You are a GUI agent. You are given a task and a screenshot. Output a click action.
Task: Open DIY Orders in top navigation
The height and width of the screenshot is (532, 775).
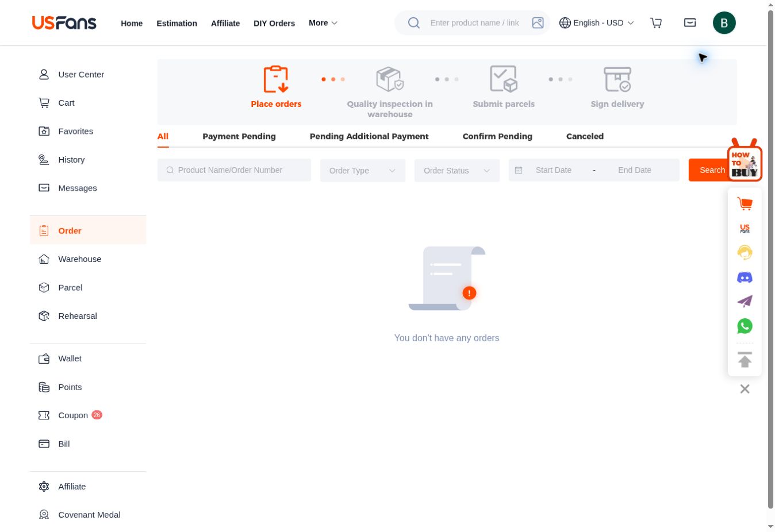(274, 24)
